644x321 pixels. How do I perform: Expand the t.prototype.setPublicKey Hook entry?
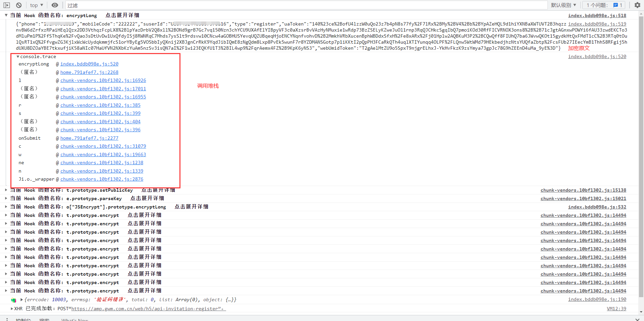6,190
